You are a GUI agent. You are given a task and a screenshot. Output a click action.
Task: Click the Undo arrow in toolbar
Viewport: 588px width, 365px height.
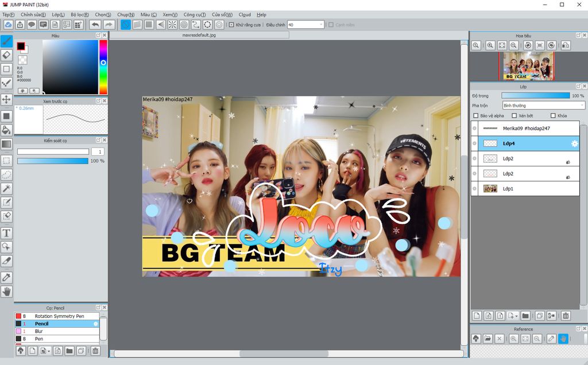[x=96, y=25]
